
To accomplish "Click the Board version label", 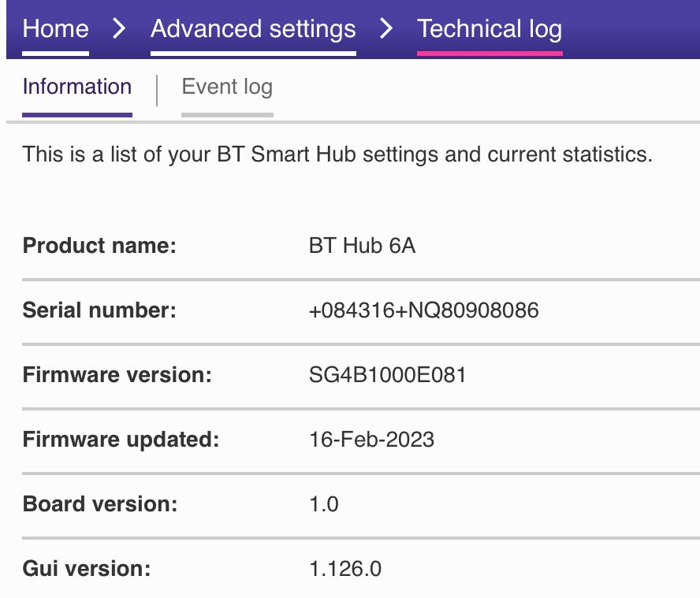I will 100,503.
